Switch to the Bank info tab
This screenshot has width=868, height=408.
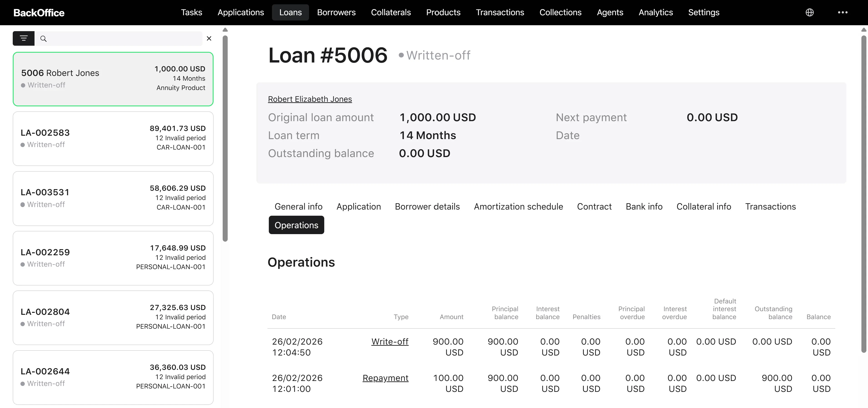[644, 206]
